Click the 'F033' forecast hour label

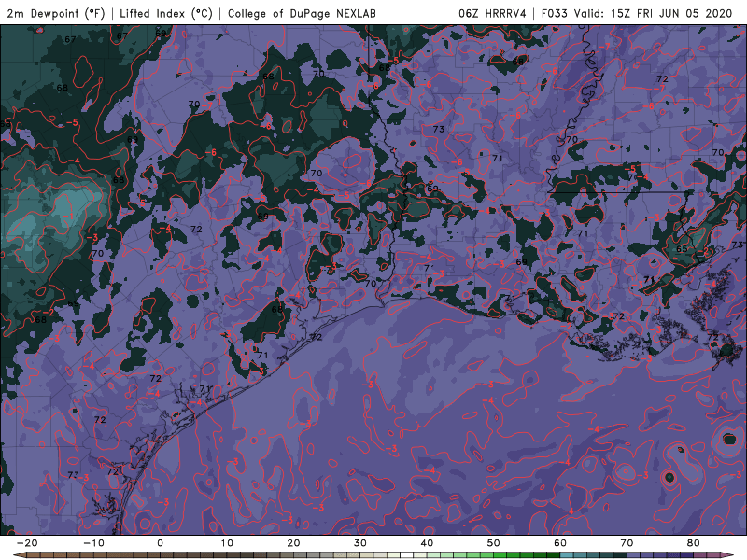pos(555,14)
